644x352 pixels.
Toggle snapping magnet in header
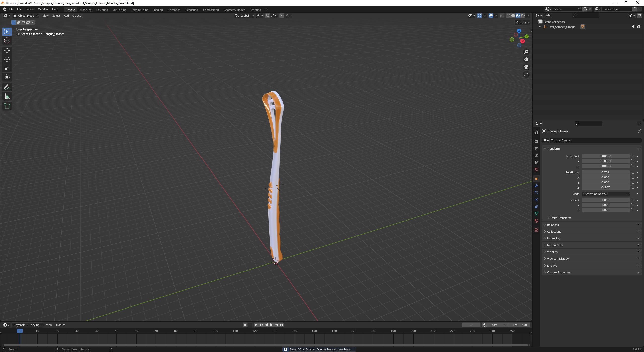[267, 16]
